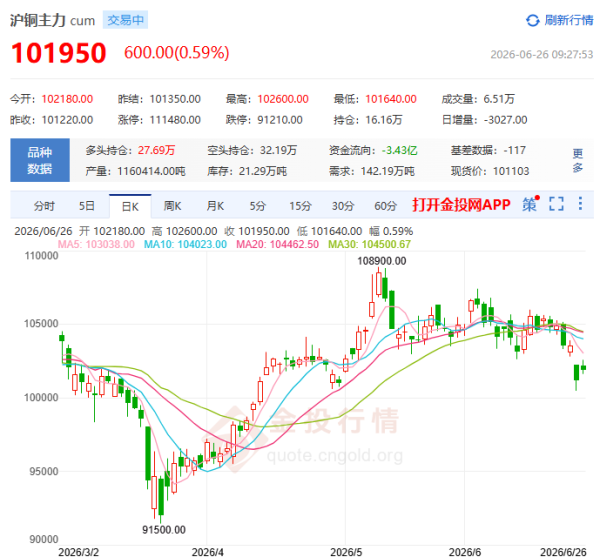Toggle the fullscreen chart icon
This screenshot has height=557, width=600.
[556, 204]
